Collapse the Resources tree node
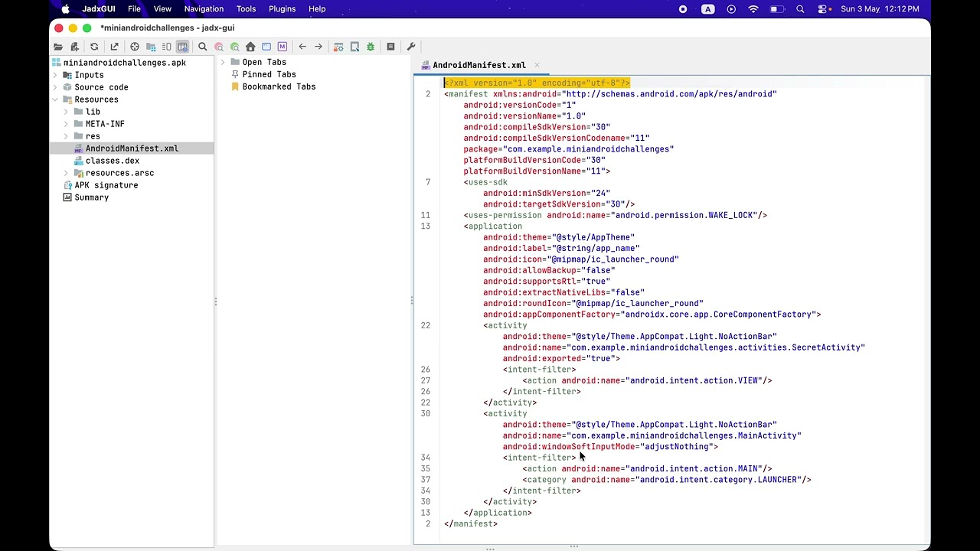 point(55,99)
